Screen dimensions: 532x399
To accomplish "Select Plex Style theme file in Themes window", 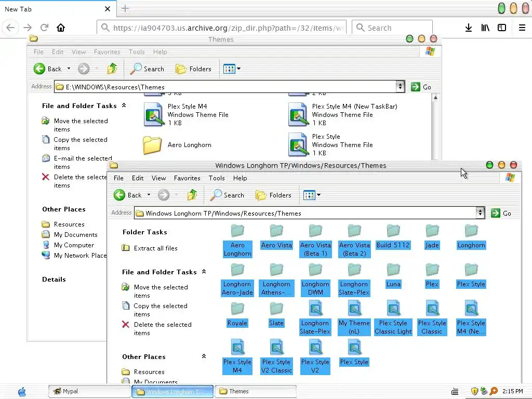I will pos(330,145).
